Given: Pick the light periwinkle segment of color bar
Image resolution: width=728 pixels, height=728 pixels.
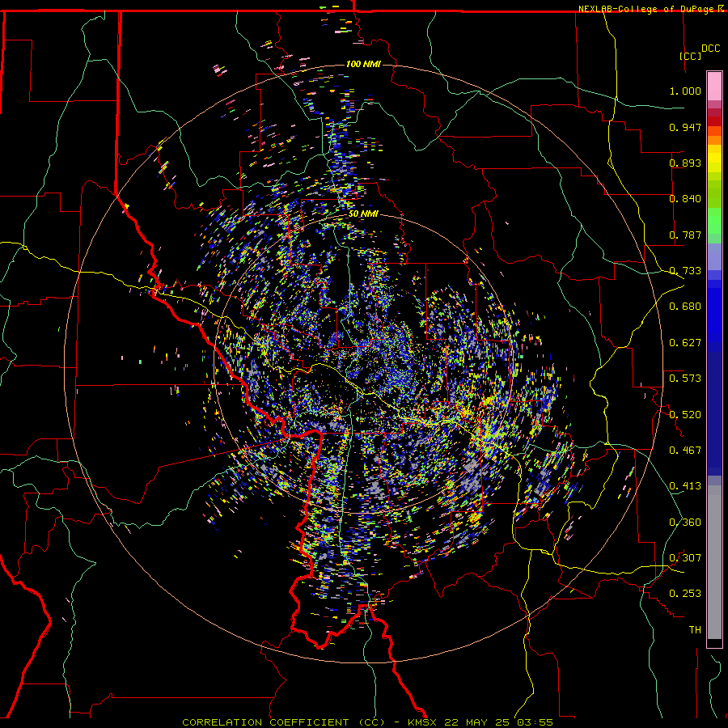Looking at the screenshot, I should tap(714, 256).
